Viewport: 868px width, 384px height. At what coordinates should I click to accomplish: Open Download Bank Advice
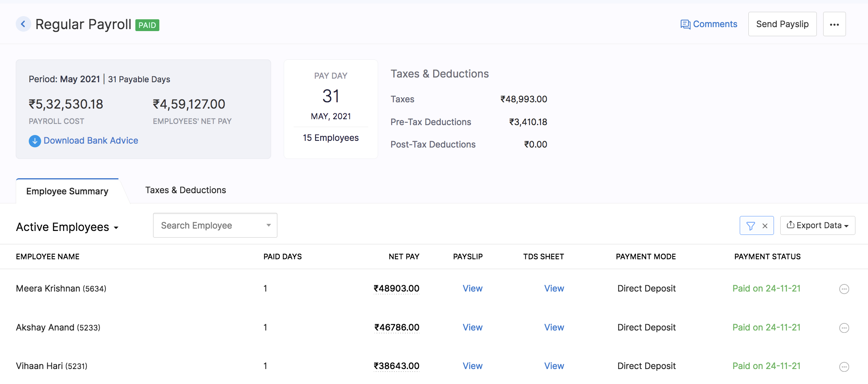(90, 140)
